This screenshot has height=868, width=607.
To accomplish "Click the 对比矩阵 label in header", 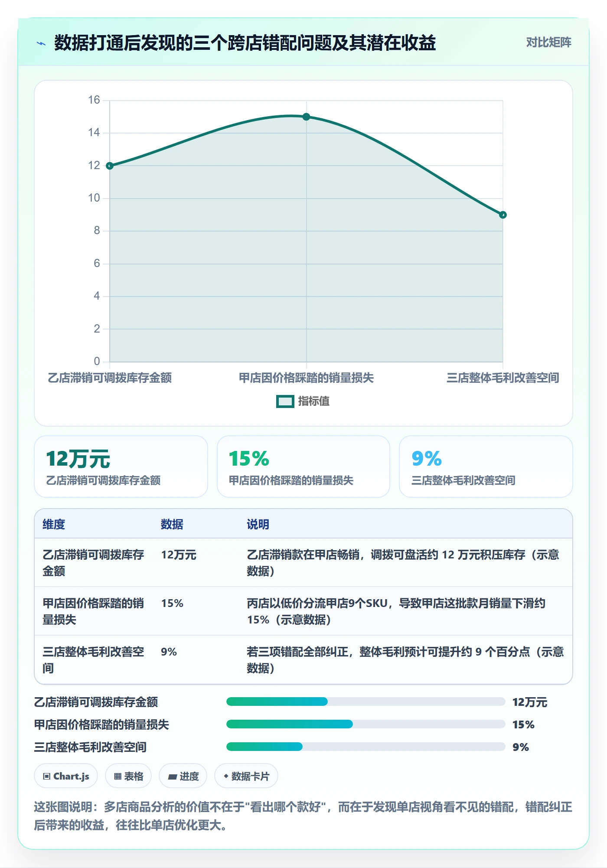I will (548, 42).
